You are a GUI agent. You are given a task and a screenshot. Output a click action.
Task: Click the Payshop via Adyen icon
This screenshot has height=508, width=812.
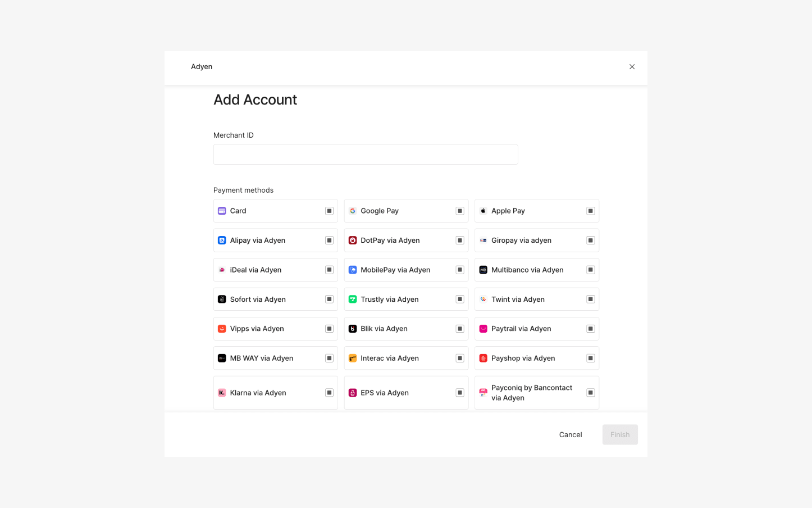coord(483,358)
